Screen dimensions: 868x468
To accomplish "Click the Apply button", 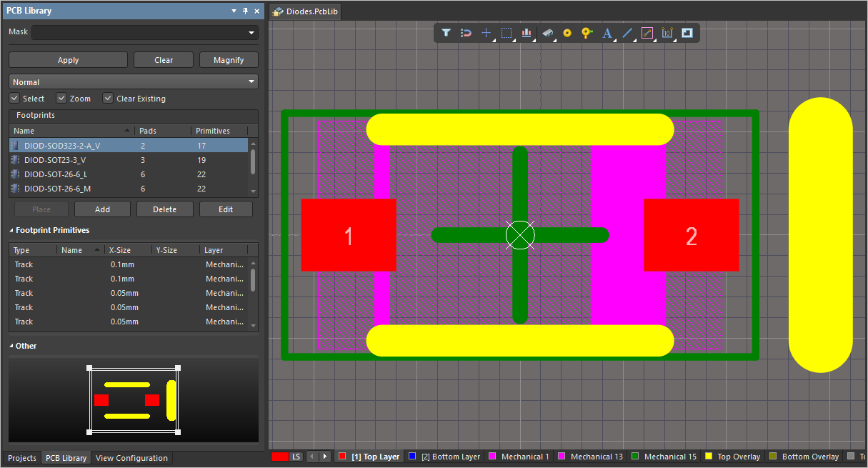I will [68, 60].
